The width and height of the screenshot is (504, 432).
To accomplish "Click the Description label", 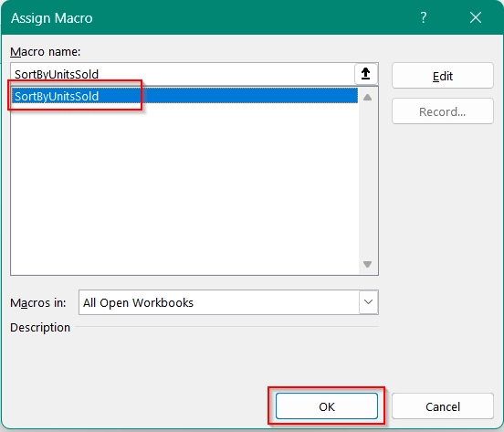I will pyautogui.click(x=40, y=327).
